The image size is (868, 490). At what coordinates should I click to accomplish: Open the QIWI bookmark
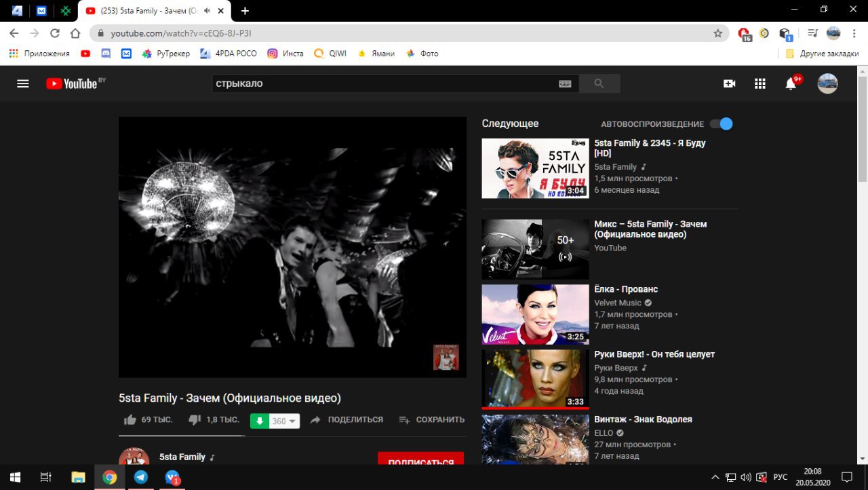tap(330, 54)
